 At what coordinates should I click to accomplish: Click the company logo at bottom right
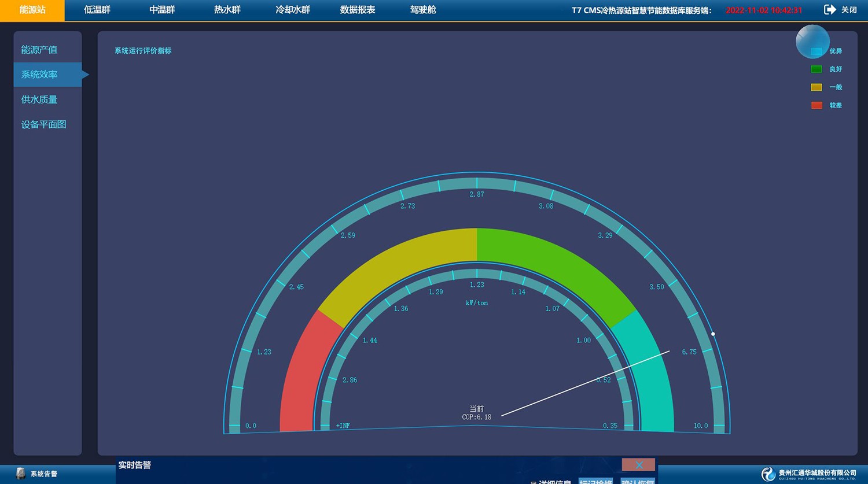pyautogui.click(x=768, y=474)
